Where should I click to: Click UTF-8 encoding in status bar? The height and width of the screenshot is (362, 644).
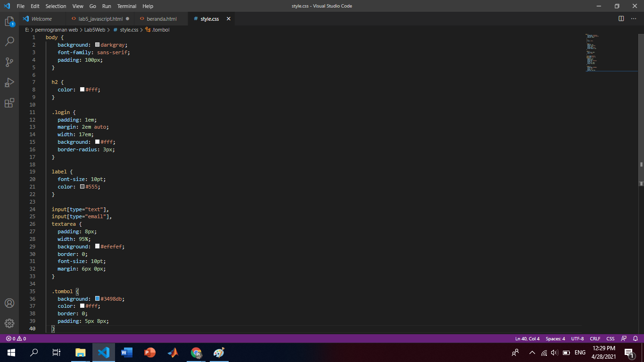tap(577, 338)
